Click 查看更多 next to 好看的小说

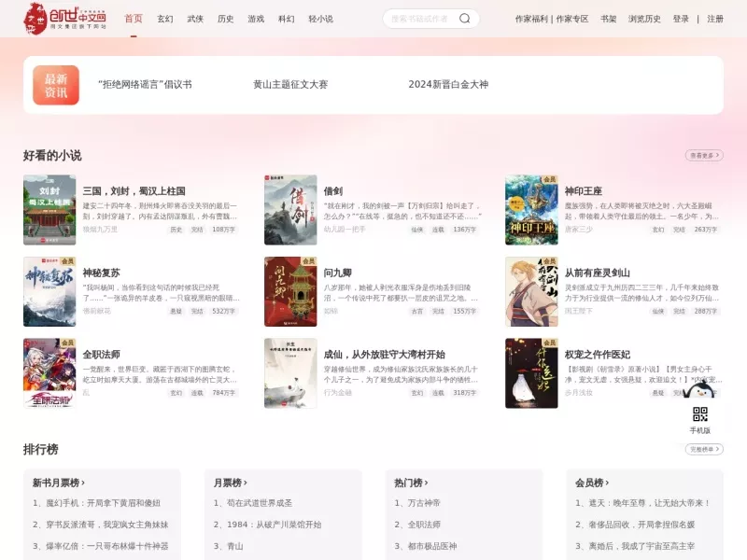pos(704,155)
